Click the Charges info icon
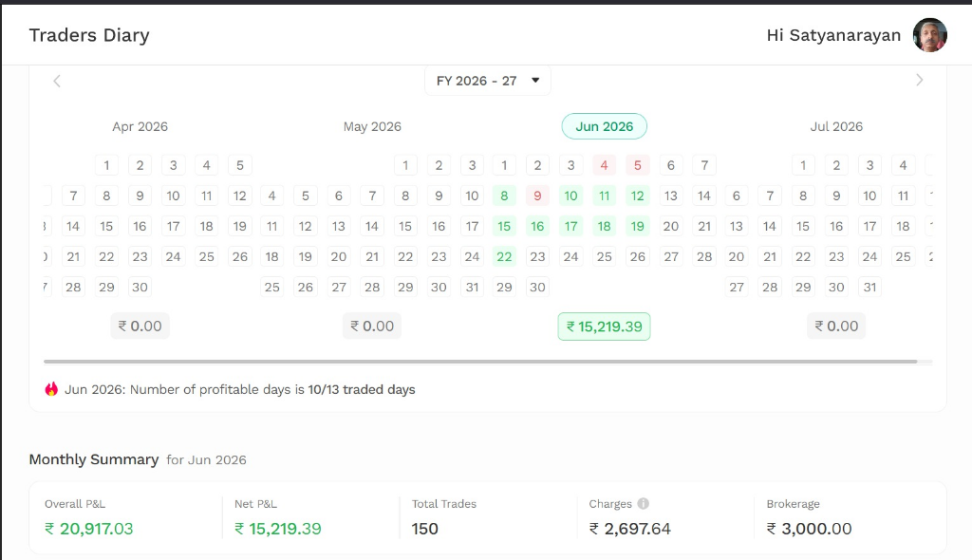972x560 pixels. pos(643,504)
